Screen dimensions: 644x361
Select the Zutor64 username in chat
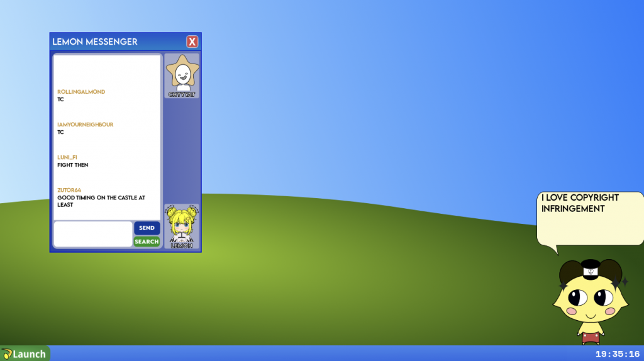(69, 190)
